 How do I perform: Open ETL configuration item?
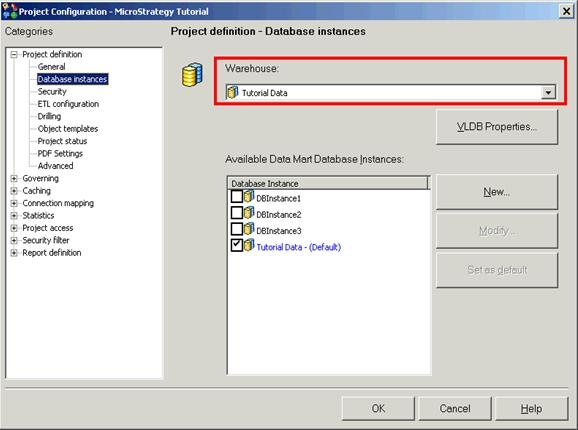coord(68,104)
